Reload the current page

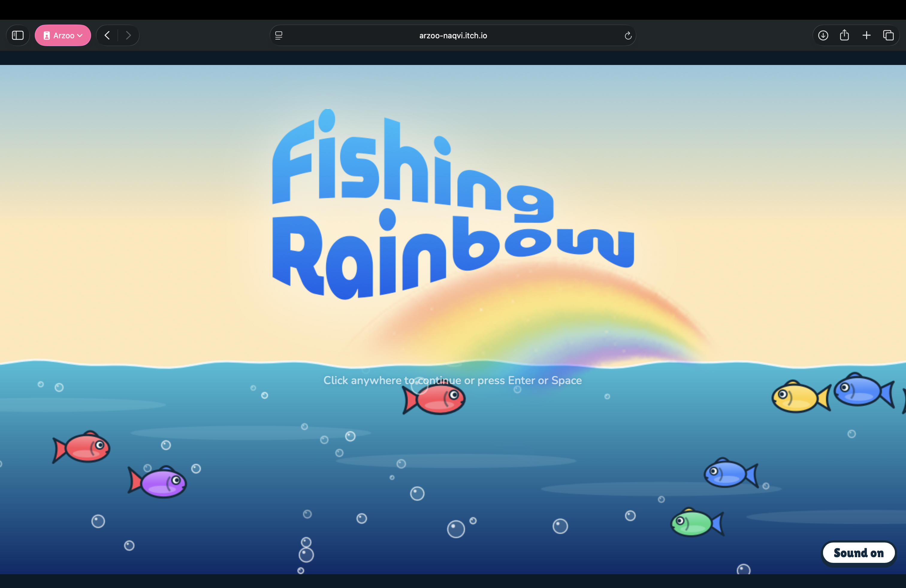point(628,35)
